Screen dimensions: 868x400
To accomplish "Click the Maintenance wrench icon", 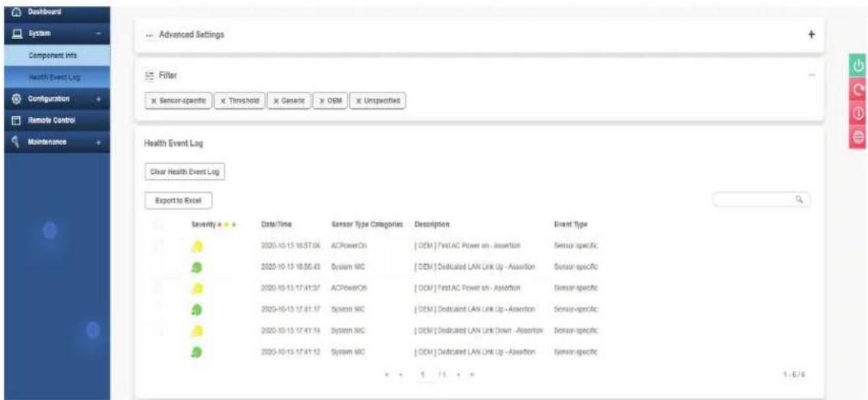I will click(x=16, y=142).
